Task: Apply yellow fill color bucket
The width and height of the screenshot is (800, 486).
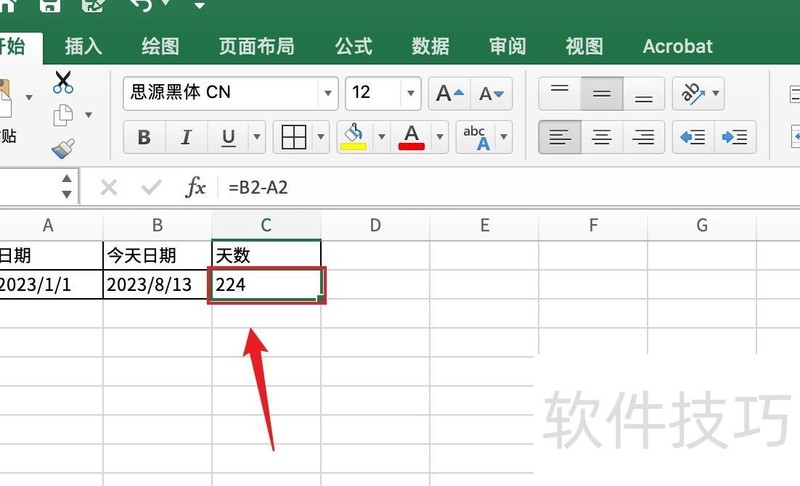Action: 354,137
